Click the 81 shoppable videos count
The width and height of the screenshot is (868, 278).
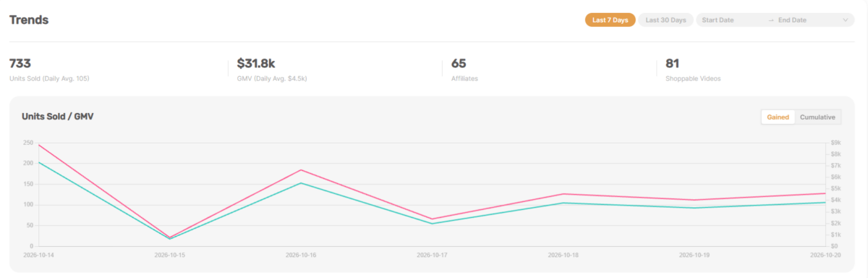coord(672,64)
